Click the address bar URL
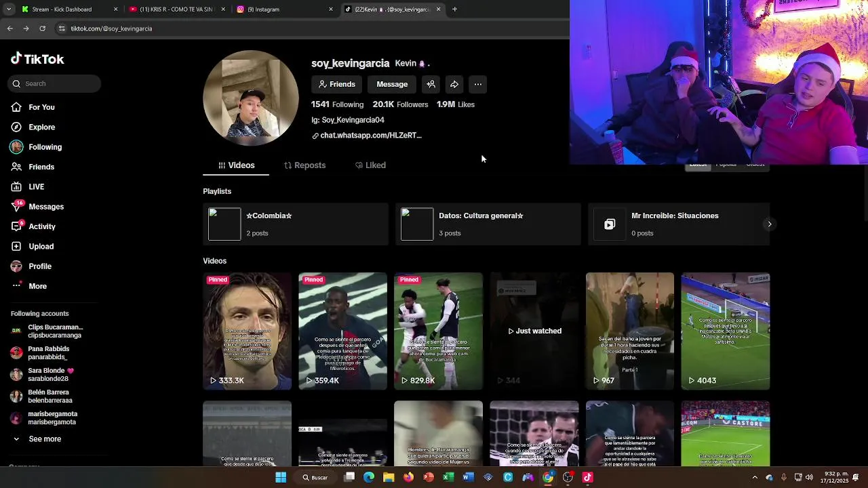The image size is (868, 488). click(x=111, y=28)
